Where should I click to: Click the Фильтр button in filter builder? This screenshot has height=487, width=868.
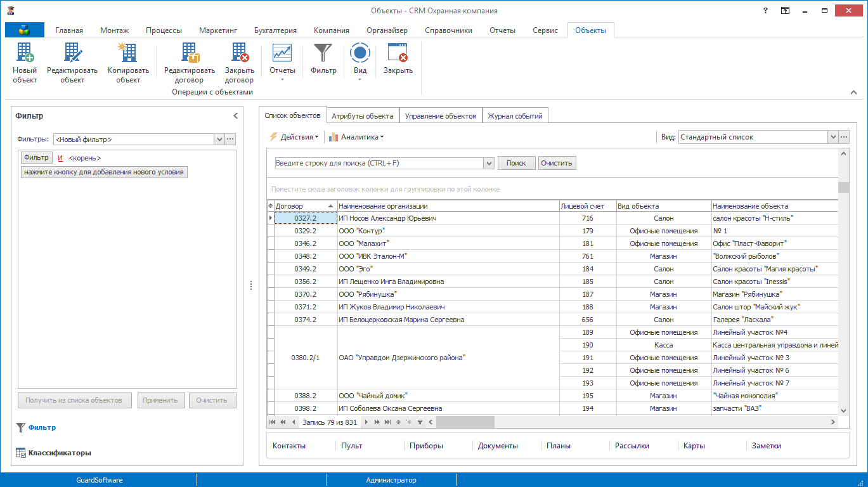coord(37,158)
